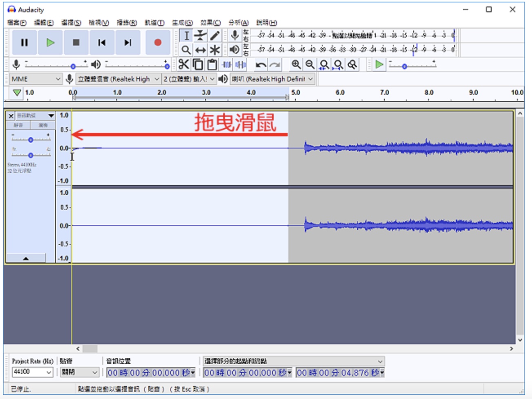Click the vertical scrollbar down arrow
Viewport: 532px width, 399px height.
(x=520, y=339)
